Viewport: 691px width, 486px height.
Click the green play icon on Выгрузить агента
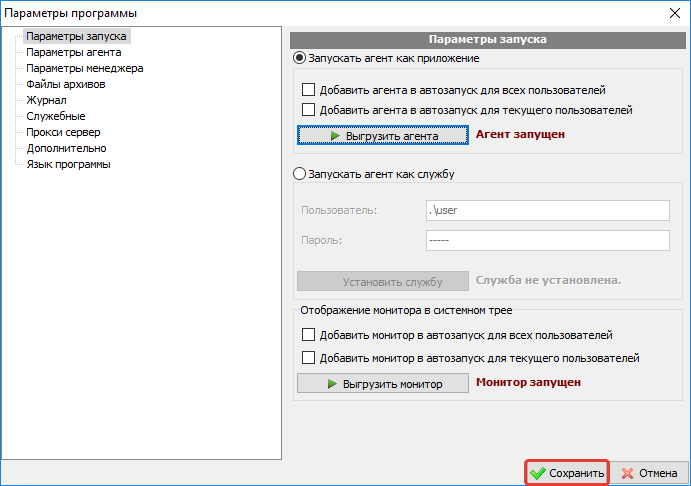335,136
